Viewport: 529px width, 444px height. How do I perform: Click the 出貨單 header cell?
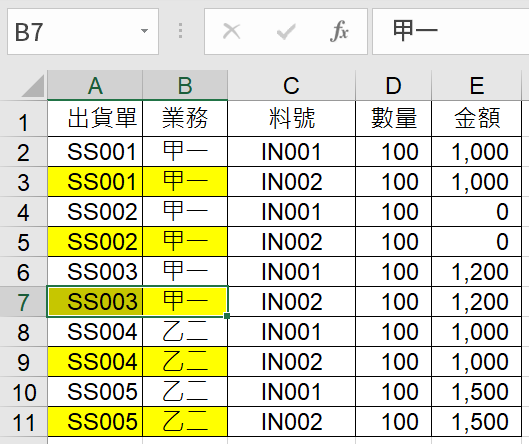tap(95, 119)
